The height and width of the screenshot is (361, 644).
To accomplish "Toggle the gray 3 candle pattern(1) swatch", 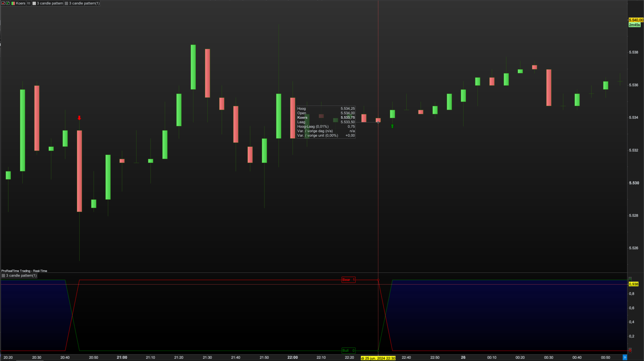I will pyautogui.click(x=66, y=3).
